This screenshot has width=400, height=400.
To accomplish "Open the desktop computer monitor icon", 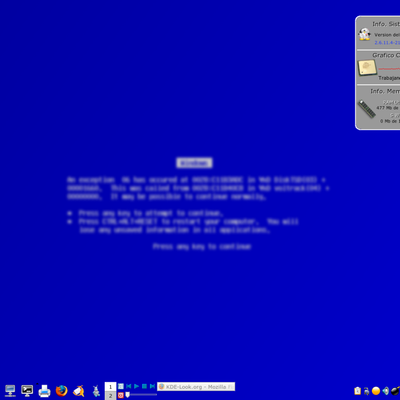I will click(10, 390).
